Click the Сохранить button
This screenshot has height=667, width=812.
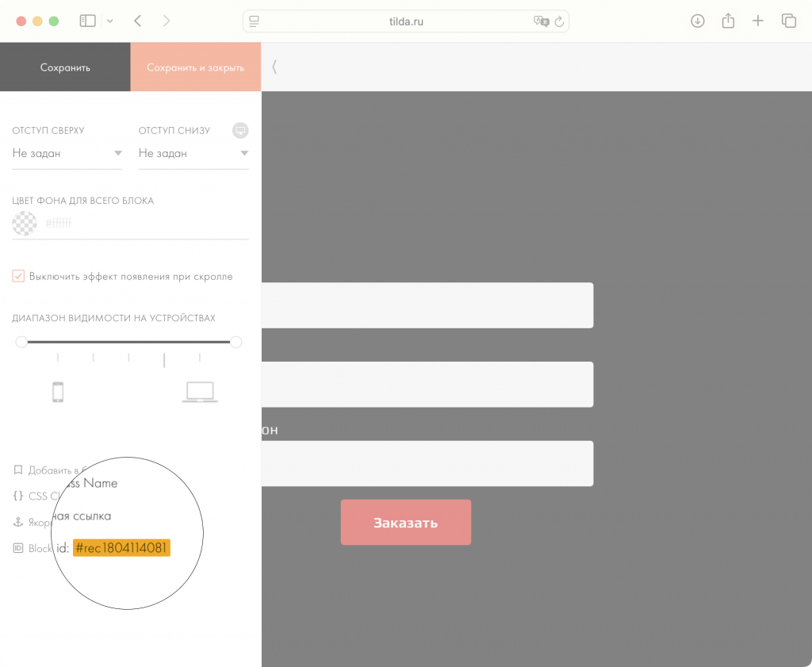pyautogui.click(x=65, y=67)
